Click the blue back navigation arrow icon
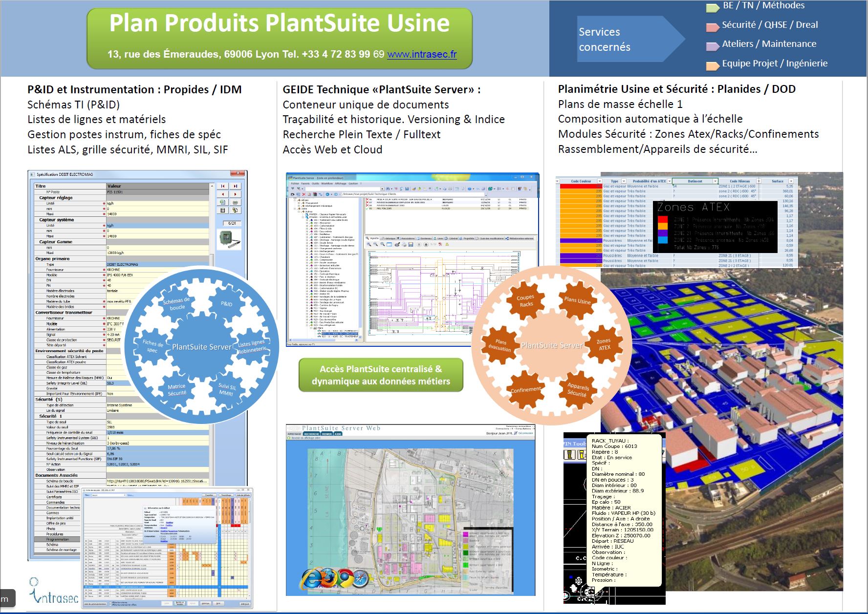Viewport: 868px width, 614px height. click(x=327, y=194)
